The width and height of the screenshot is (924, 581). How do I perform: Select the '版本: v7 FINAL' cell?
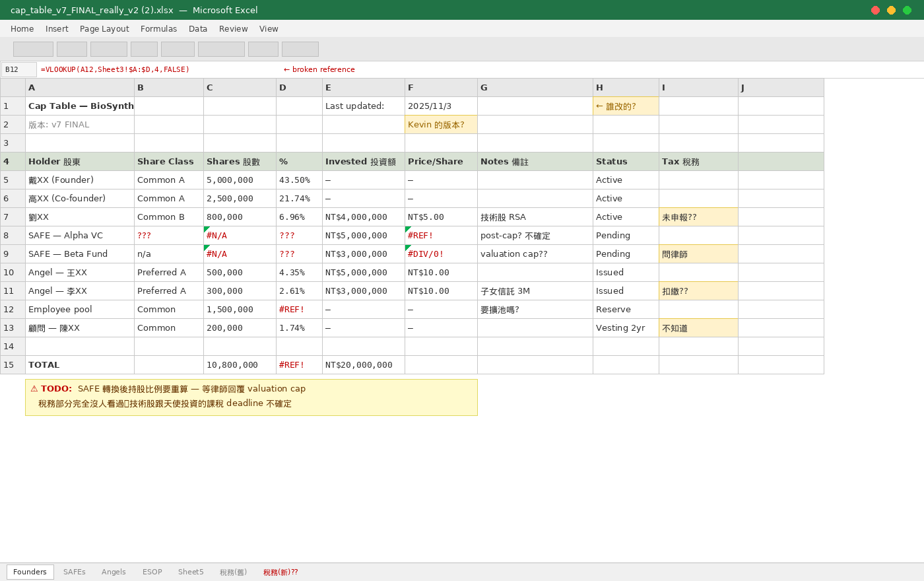pos(80,125)
